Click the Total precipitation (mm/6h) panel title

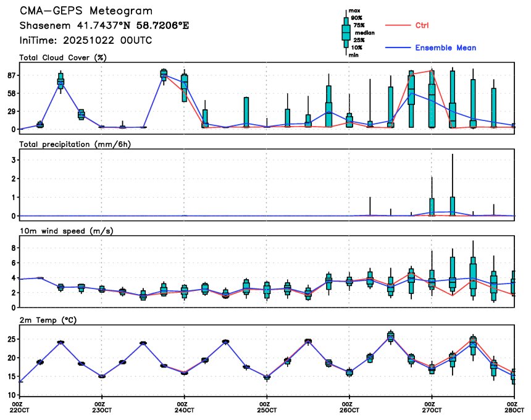click(x=75, y=145)
